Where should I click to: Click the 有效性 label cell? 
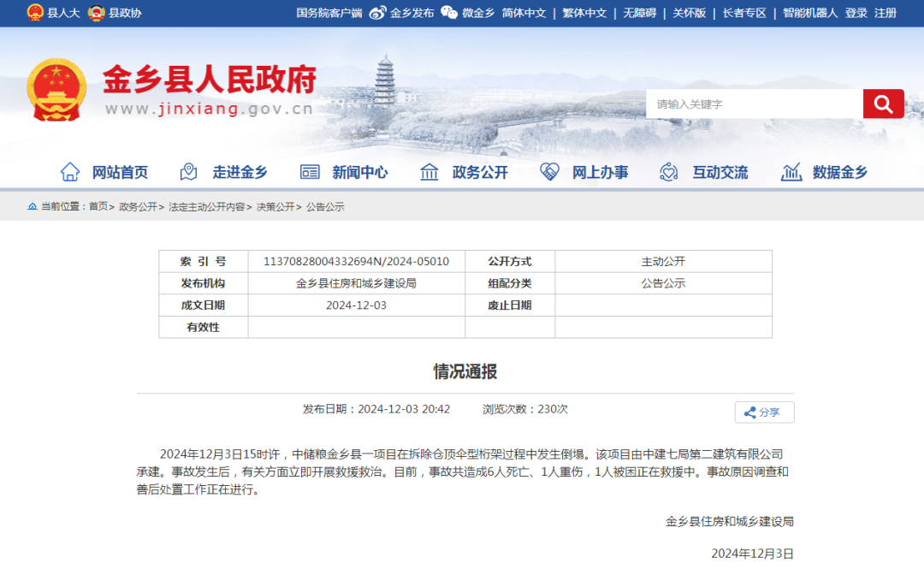204,327
